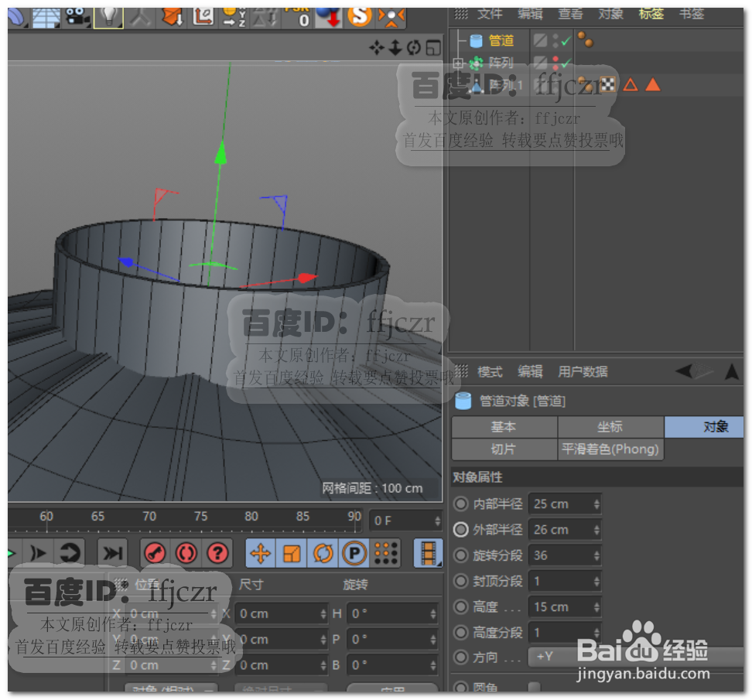752x700 pixels.
Task: Toggle the green enable checkmark of 管道
Action: 566,41
